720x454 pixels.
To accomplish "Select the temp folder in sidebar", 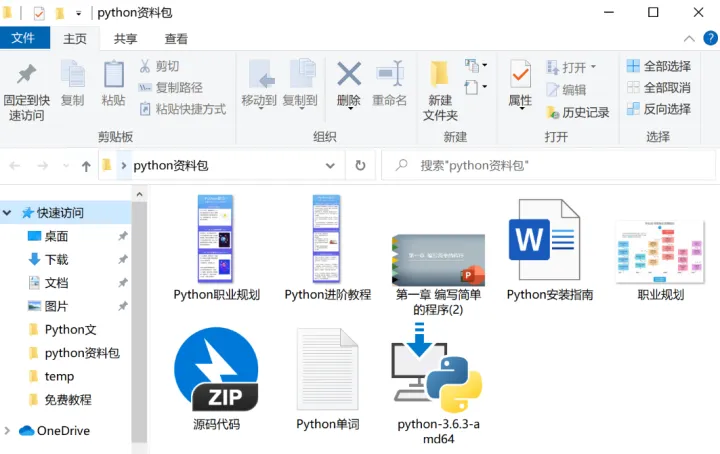I will click(59, 376).
